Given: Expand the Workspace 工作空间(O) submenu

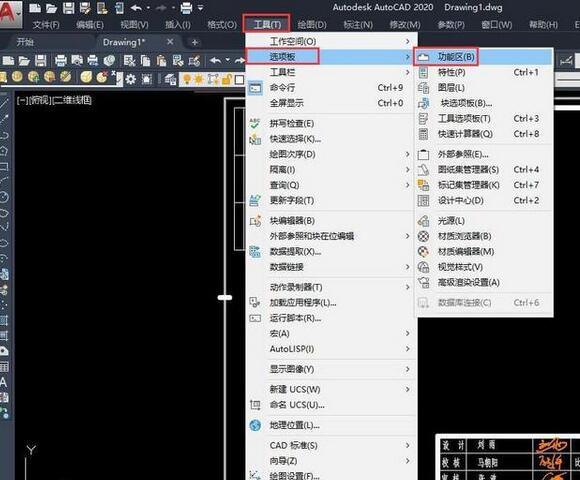Looking at the screenshot, I should (331, 41).
